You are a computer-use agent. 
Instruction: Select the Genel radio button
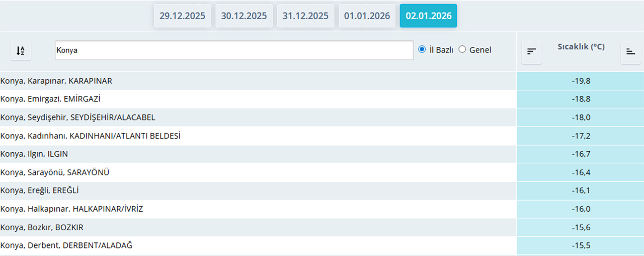click(x=462, y=49)
